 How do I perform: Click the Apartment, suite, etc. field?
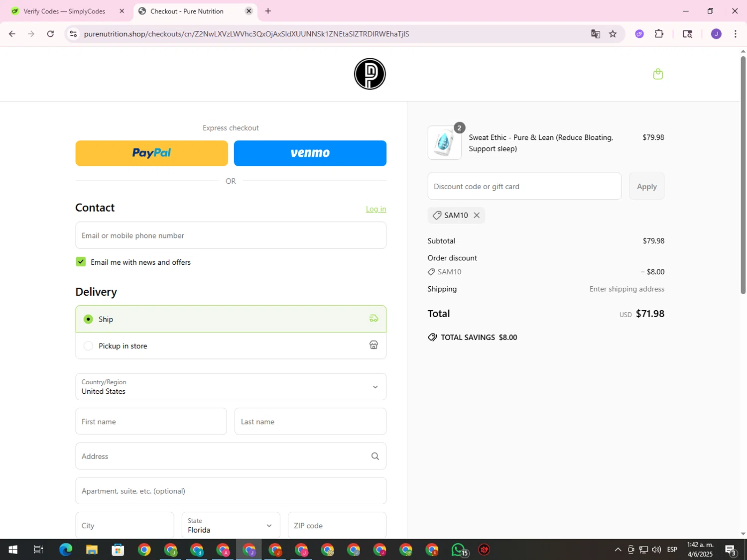[231, 491]
